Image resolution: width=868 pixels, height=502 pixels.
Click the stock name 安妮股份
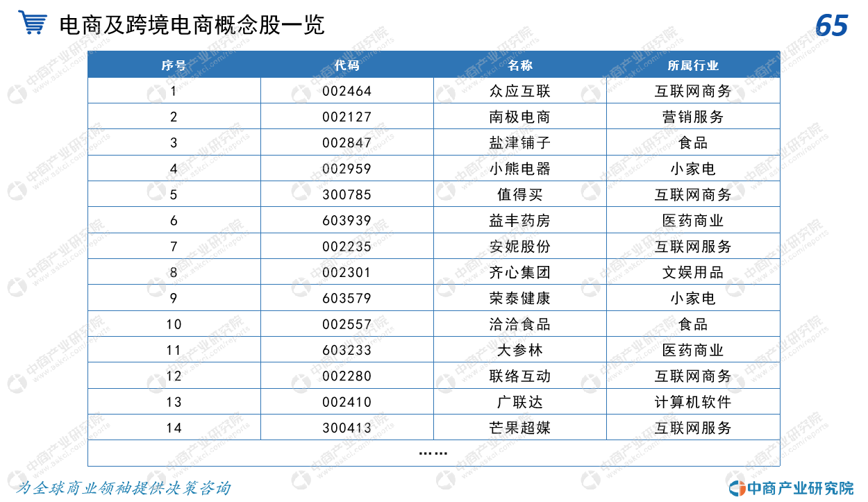(x=519, y=246)
